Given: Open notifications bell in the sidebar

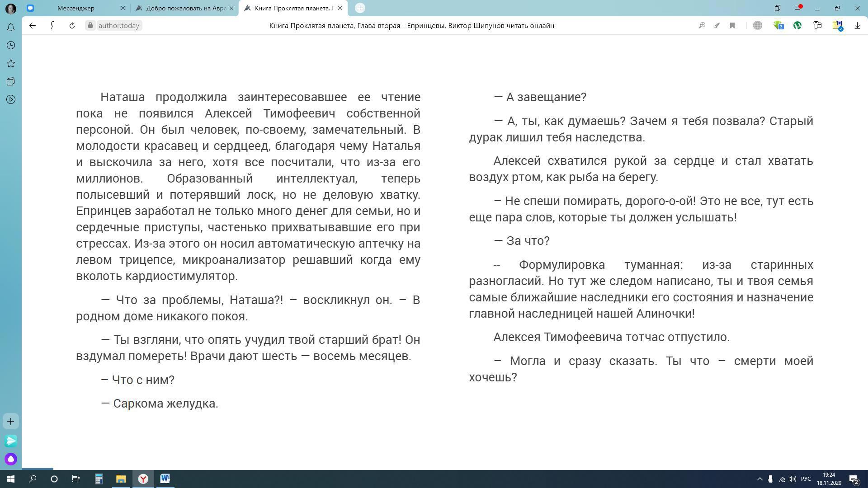Looking at the screenshot, I should click(x=11, y=28).
